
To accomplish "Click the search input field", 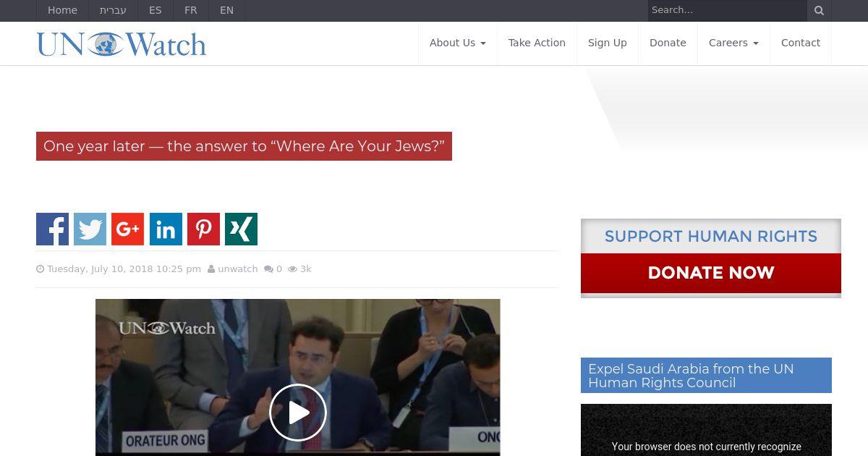I will 727,10.
